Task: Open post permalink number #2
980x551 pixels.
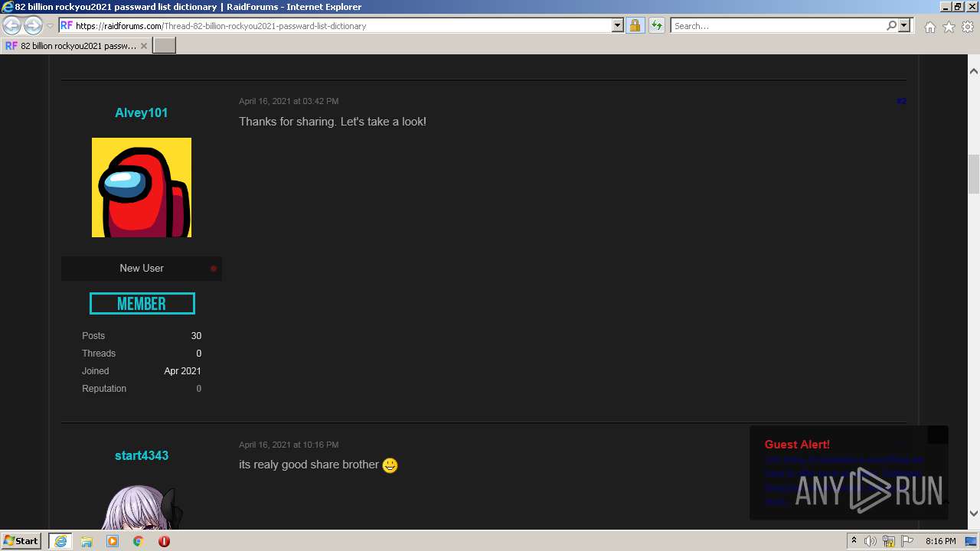Action: [x=901, y=101]
